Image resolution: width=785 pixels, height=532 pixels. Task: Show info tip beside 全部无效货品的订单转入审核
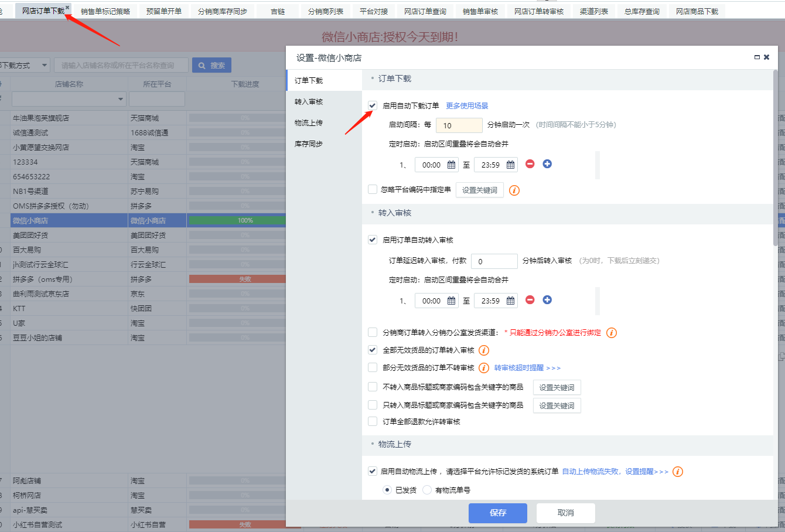point(484,350)
